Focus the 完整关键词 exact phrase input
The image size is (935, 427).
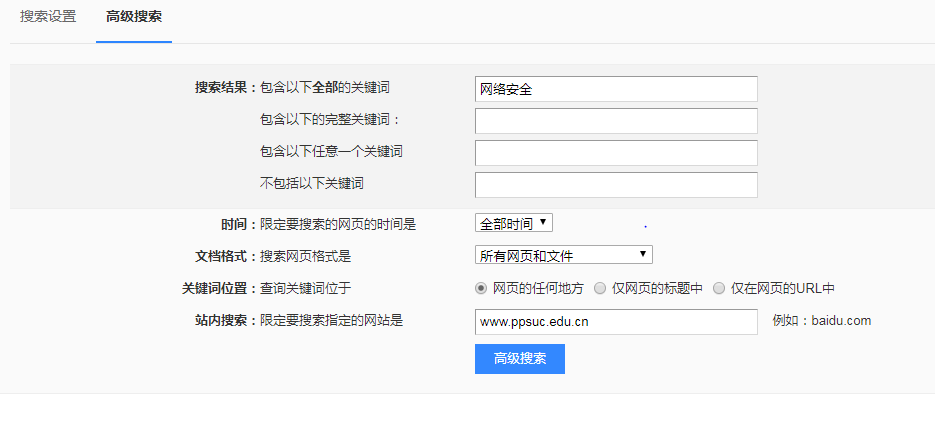click(616, 121)
